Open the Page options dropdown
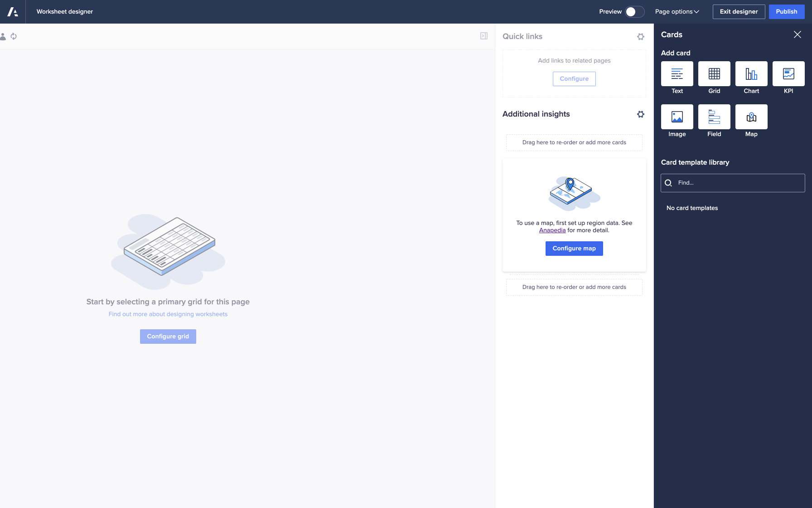 click(x=677, y=12)
